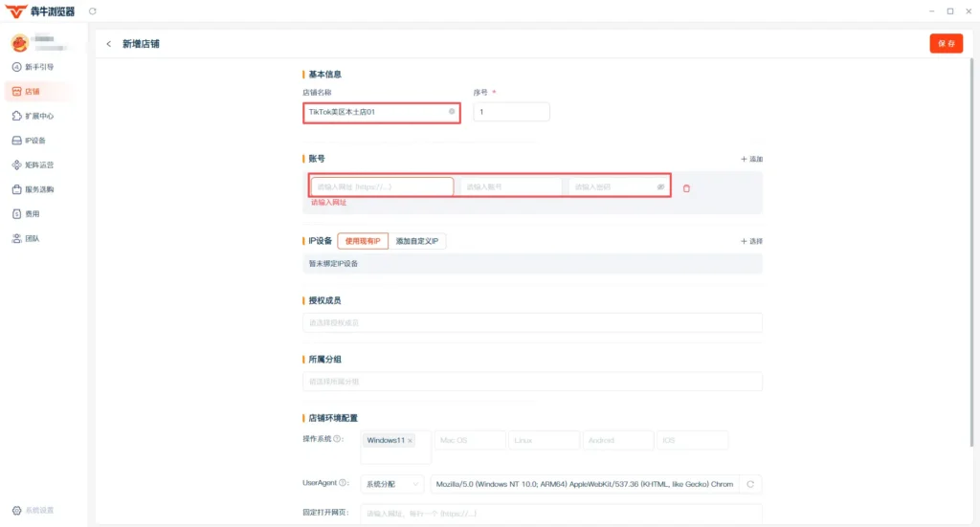Viewport: 980px width, 527px height.
Task: Click the refresh icon in the title bar
Action: coord(93,11)
